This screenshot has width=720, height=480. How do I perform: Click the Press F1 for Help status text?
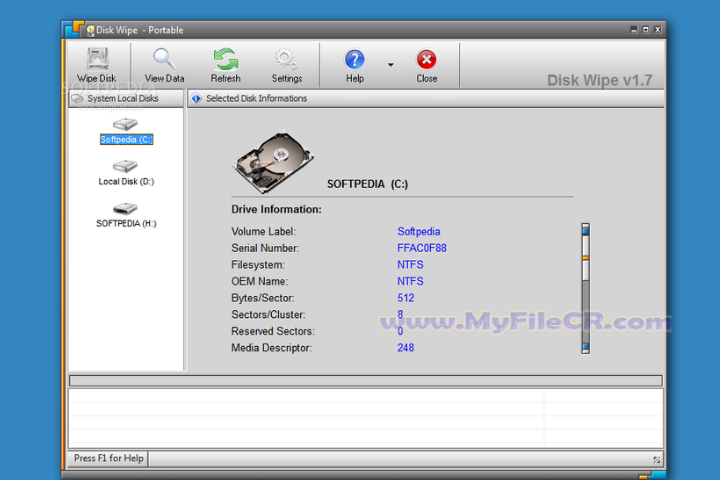pyautogui.click(x=108, y=458)
